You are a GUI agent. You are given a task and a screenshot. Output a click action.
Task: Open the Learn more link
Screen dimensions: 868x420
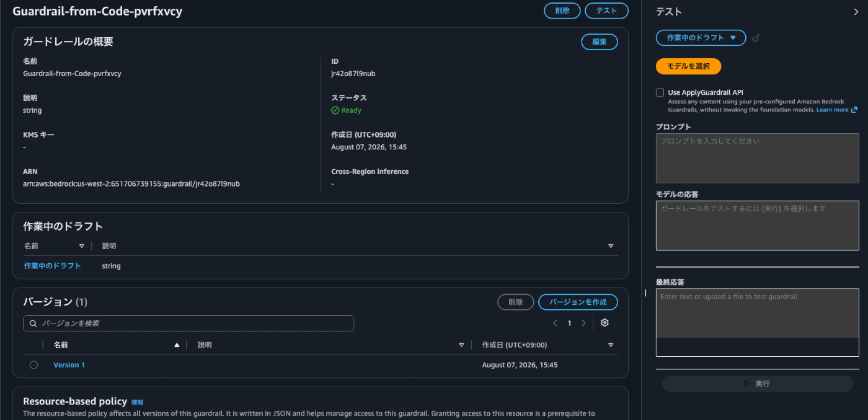pos(832,110)
